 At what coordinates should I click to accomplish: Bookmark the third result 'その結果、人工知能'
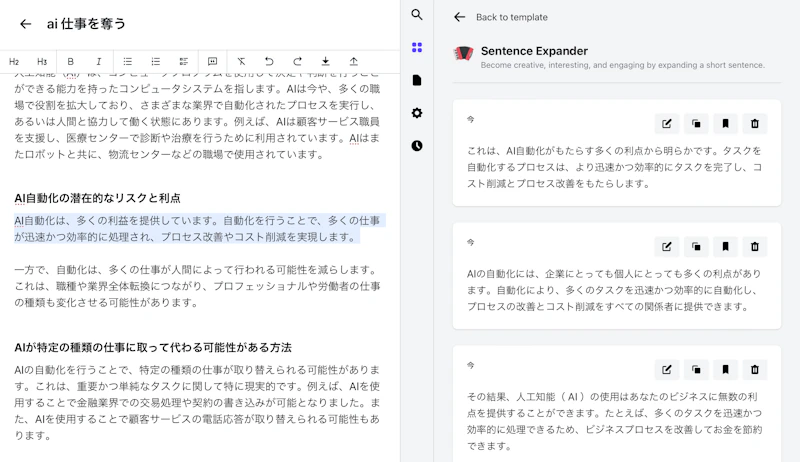pyautogui.click(x=726, y=370)
